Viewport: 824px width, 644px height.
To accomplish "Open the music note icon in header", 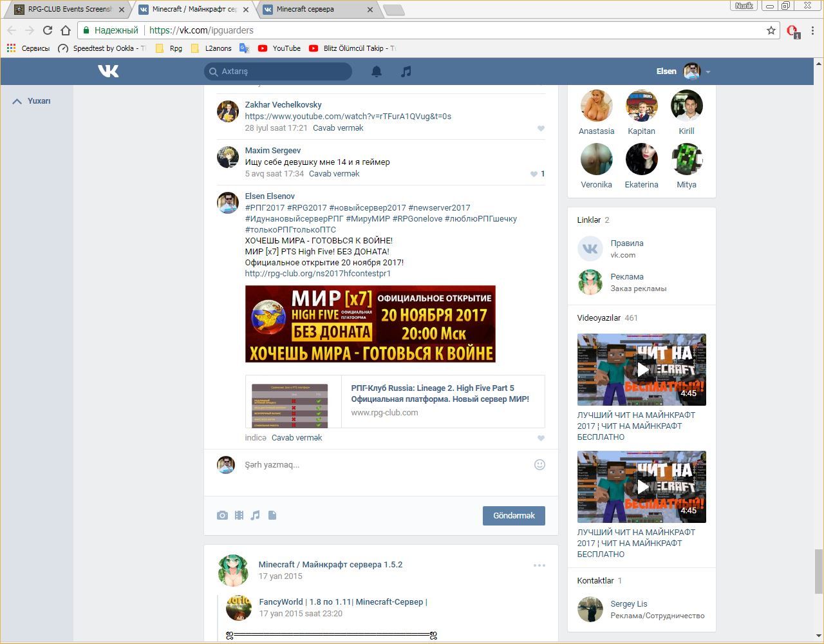I will 406,71.
